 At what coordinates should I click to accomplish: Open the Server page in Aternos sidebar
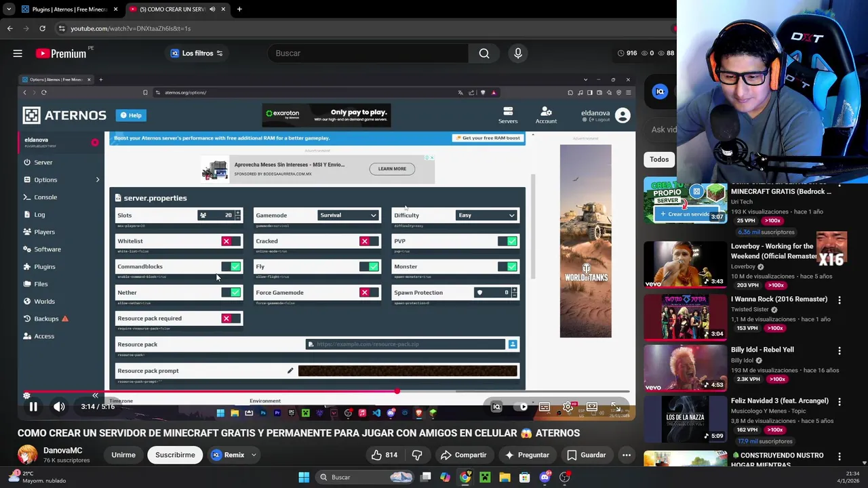[43, 163]
